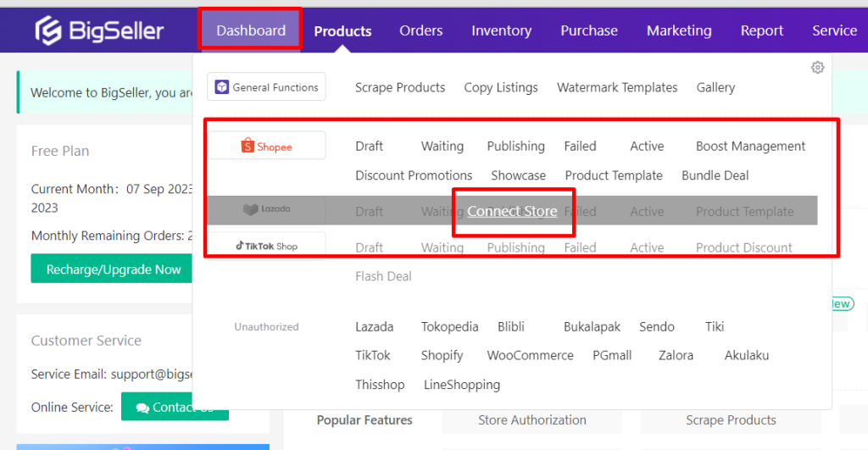This screenshot has height=450, width=868.
Task: Click the Lazada store icon button
Action: coord(266,209)
